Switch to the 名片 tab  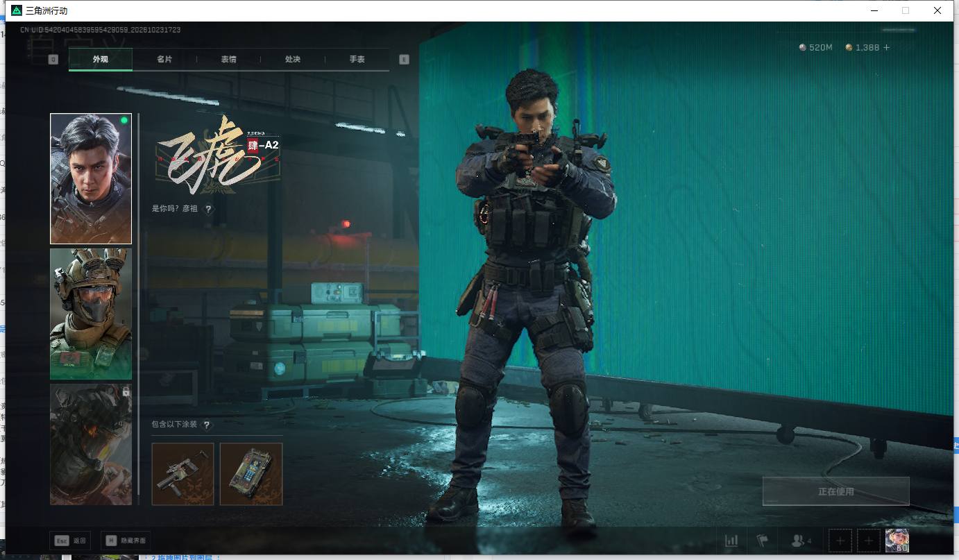pos(164,60)
